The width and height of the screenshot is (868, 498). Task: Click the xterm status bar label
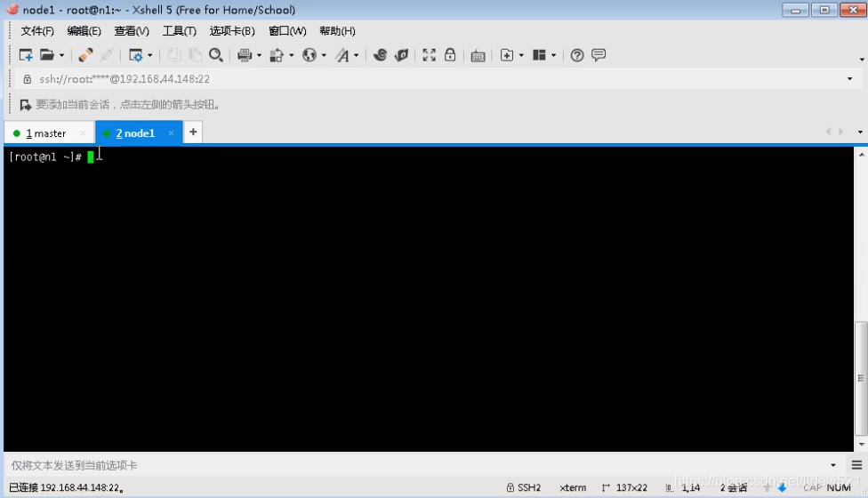tap(573, 487)
